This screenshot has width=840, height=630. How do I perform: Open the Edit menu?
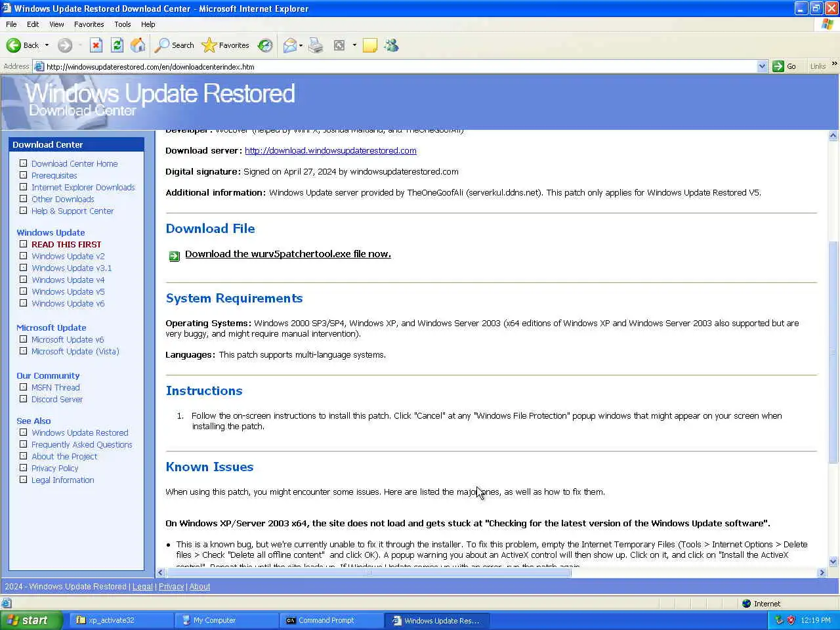click(33, 24)
